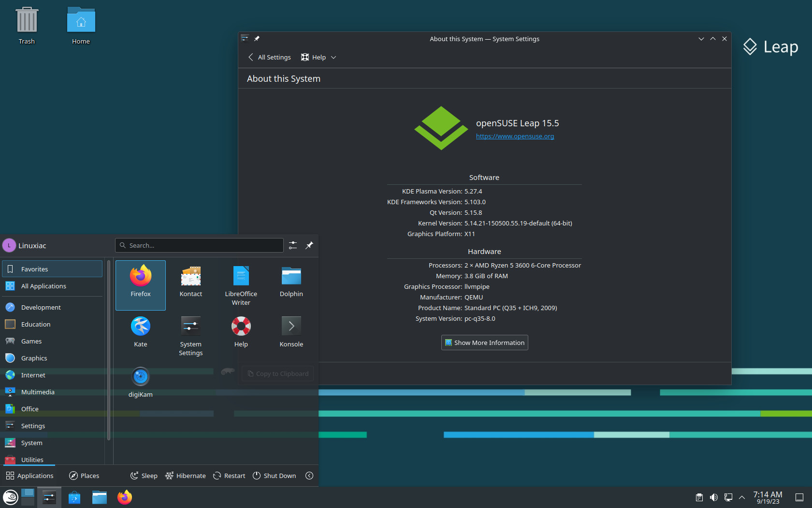Toggle keep-above pin on System Settings window

point(257,39)
